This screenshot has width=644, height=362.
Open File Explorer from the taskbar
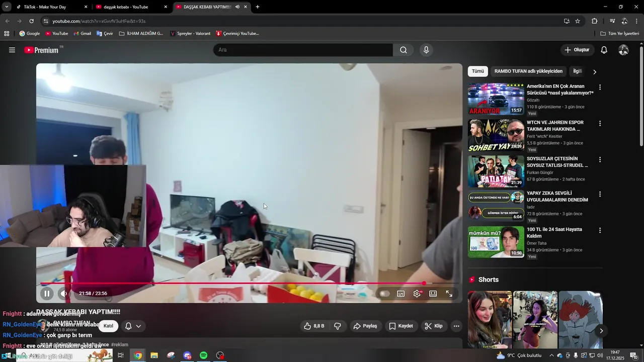(x=154, y=355)
